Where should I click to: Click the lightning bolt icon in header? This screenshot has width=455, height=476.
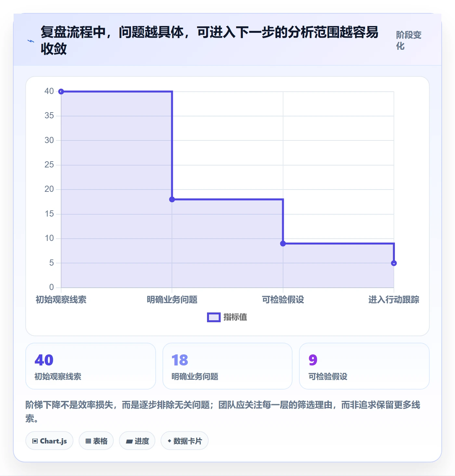tap(31, 41)
